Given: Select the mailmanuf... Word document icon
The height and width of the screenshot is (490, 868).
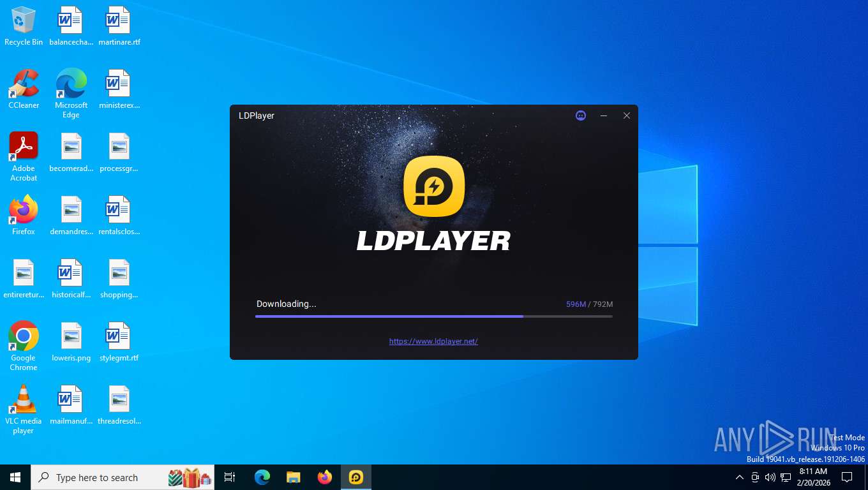Looking at the screenshot, I should pyautogui.click(x=71, y=405).
